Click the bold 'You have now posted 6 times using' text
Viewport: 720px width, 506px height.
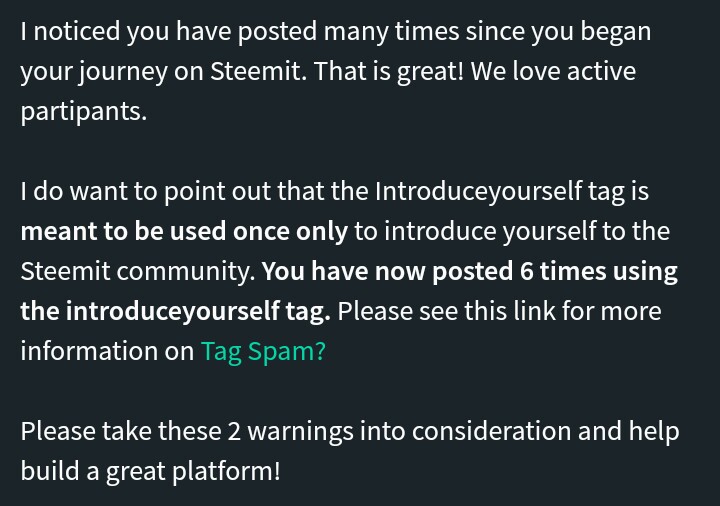coord(470,271)
